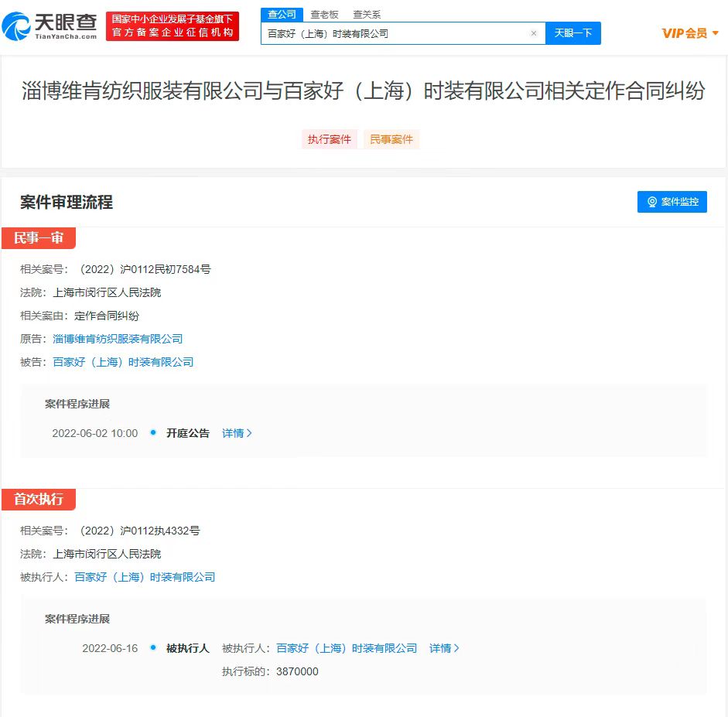
Task: Click the 案件监控 button
Action: pyautogui.click(x=672, y=201)
